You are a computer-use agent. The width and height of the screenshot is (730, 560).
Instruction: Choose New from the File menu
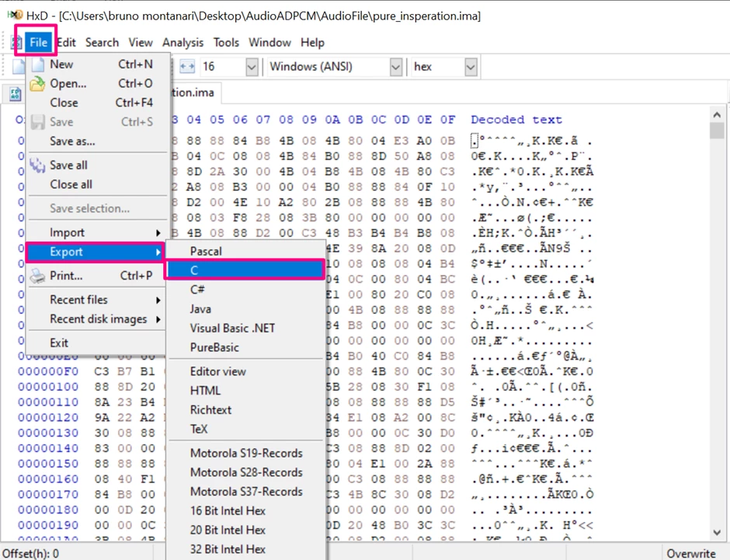pyautogui.click(x=97, y=64)
